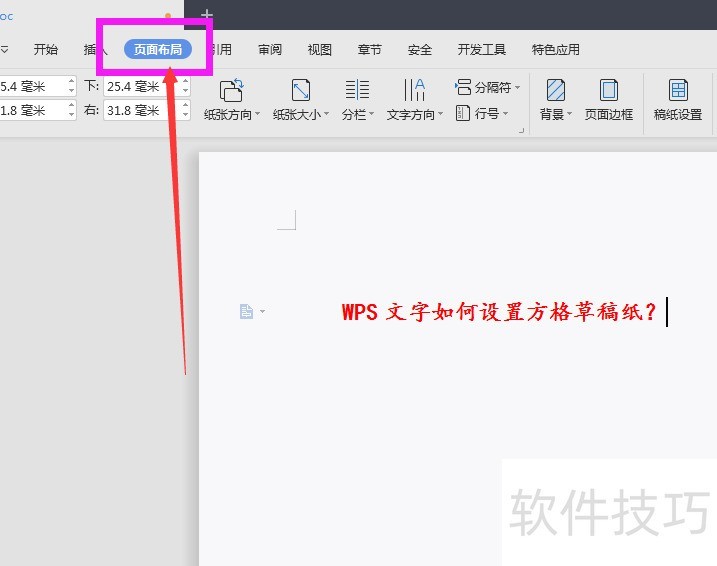Increase the bottom margin with the up stepper
717x566 pixels.
pos(185,81)
